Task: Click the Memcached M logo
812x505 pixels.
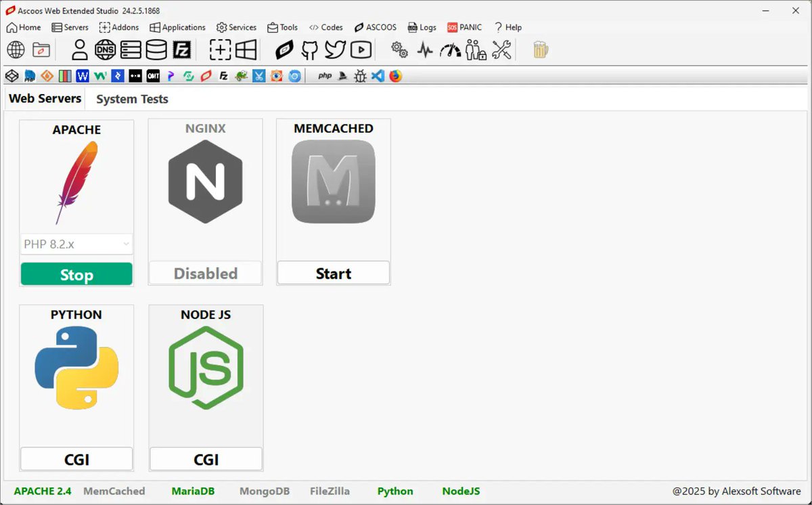Action: coord(333,181)
